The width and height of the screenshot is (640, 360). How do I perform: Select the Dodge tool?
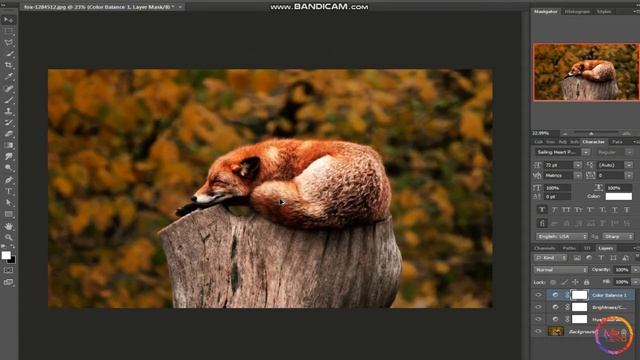click(8, 168)
